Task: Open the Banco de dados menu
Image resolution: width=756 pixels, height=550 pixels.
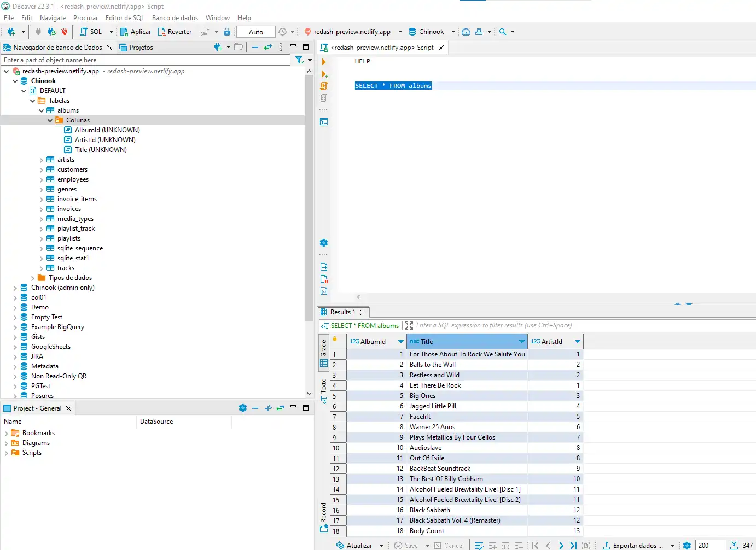Action: [175, 18]
